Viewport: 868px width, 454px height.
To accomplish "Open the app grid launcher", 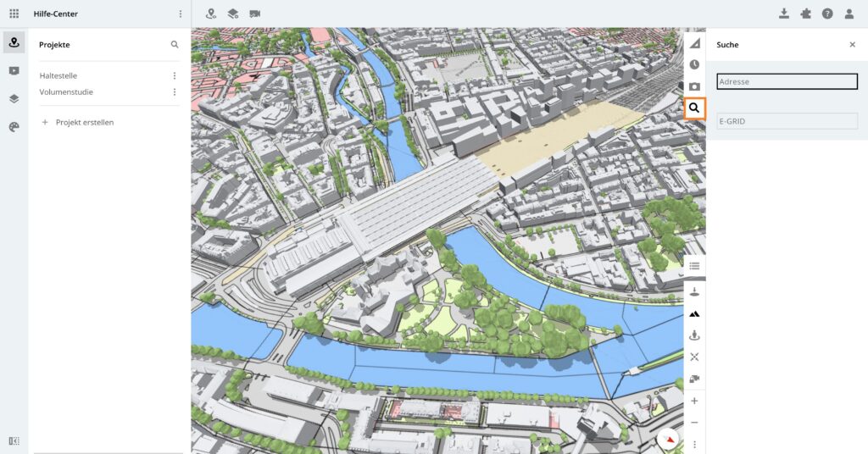I will pos(14,14).
